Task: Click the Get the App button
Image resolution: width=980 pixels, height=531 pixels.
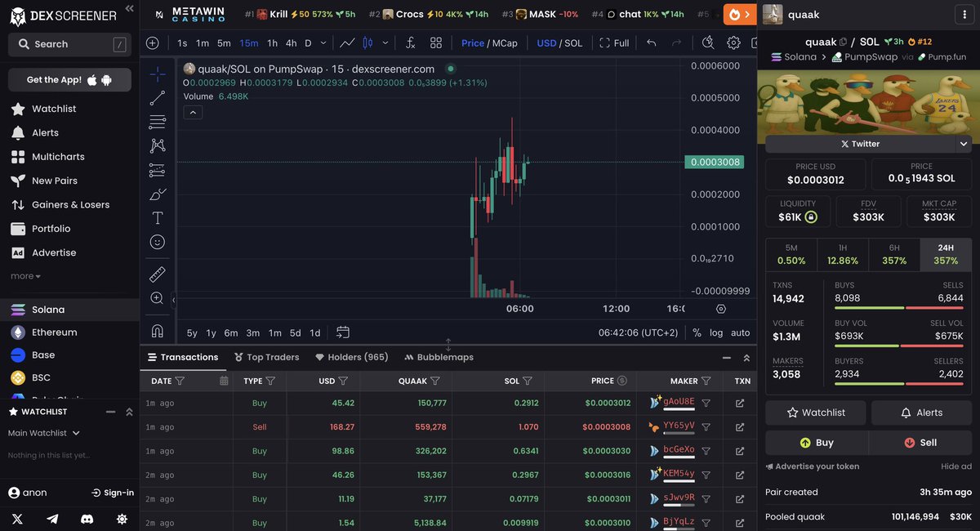Action: (69, 79)
